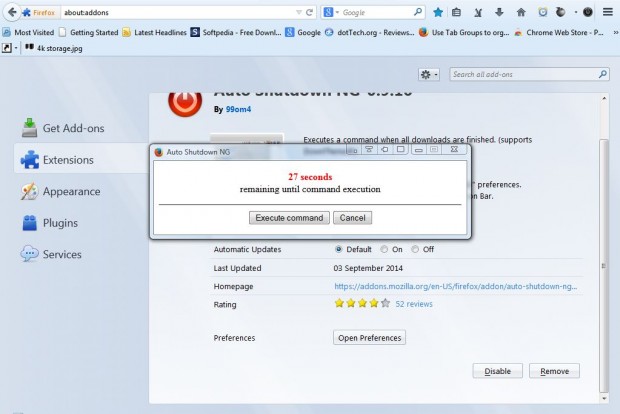Click Open Preferences button

coord(369,338)
